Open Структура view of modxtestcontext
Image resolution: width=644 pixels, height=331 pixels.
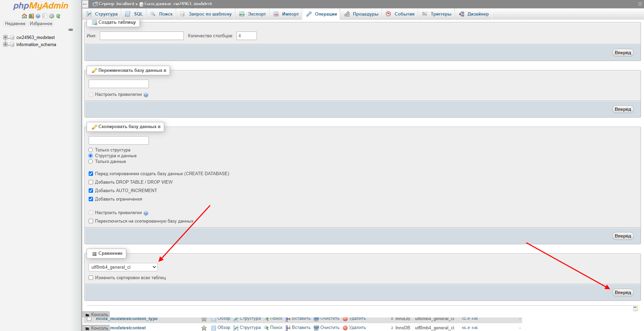coord(250,328)
